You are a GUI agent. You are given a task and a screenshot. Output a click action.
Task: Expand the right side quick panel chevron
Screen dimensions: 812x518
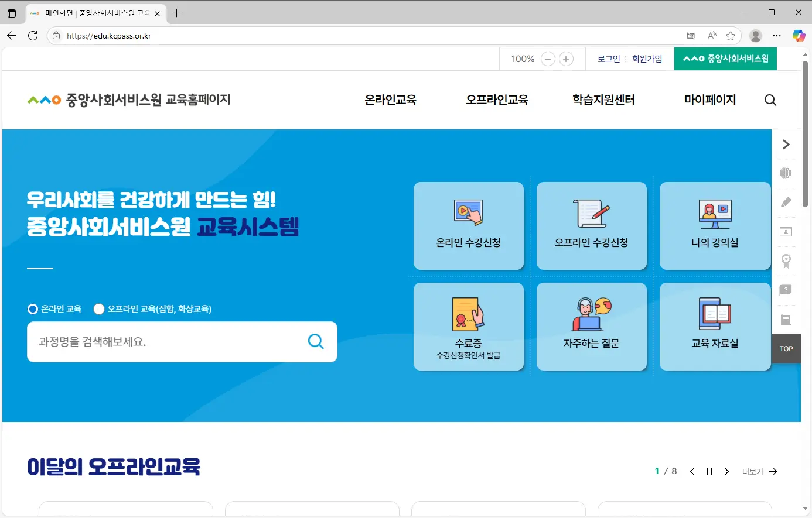click(786, 144)
